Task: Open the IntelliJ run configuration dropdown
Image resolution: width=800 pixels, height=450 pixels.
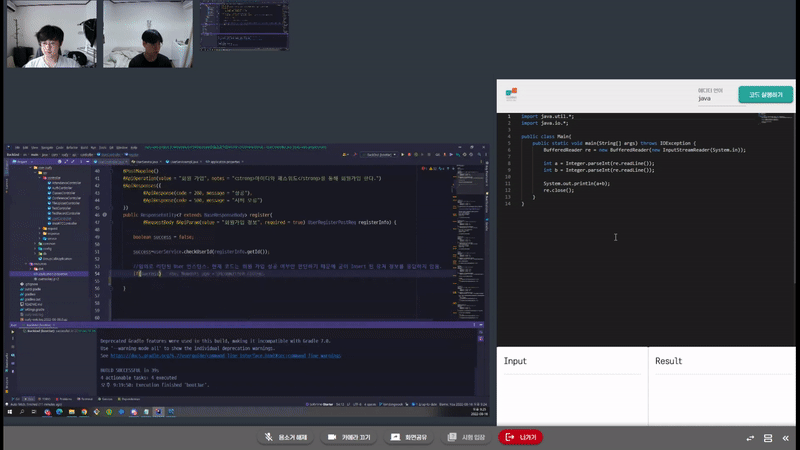Action: 379,155
